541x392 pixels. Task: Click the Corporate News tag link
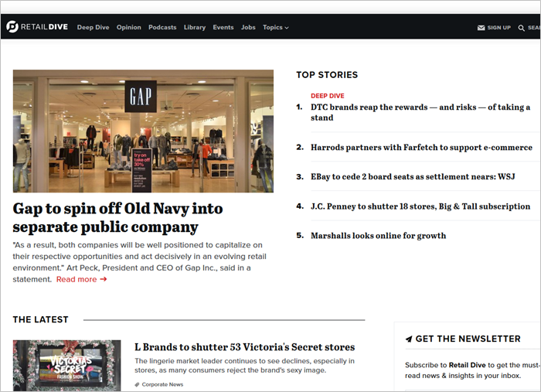(x=162, y=384)
